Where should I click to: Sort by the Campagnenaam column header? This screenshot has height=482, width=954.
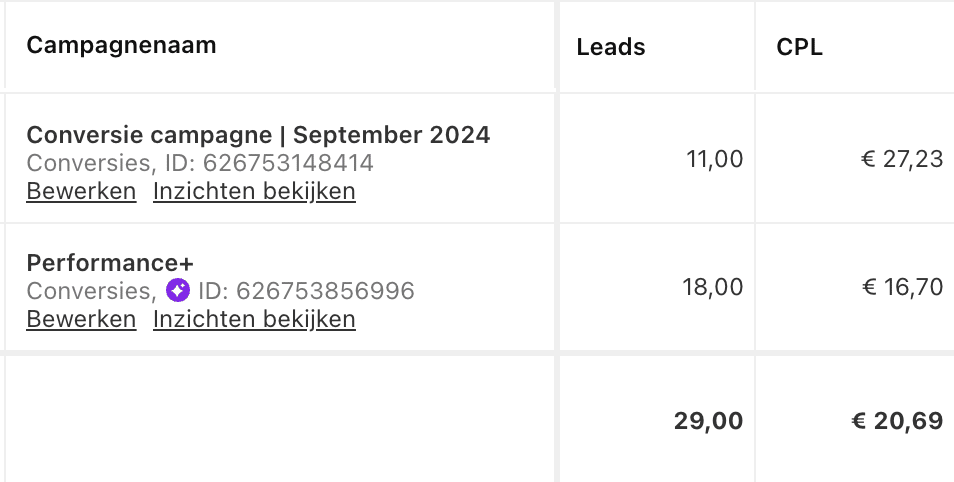[x=121, y=45]
